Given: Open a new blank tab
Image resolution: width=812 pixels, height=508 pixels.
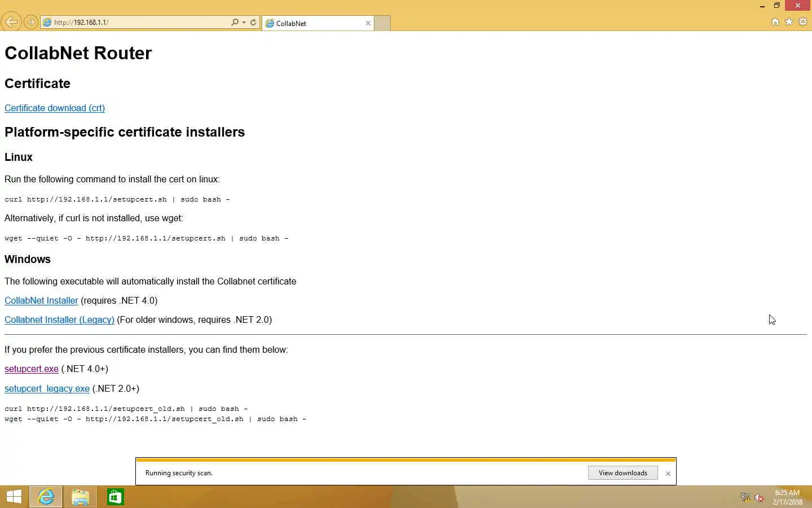Looking at the screenshot, I should pos(382,23).
